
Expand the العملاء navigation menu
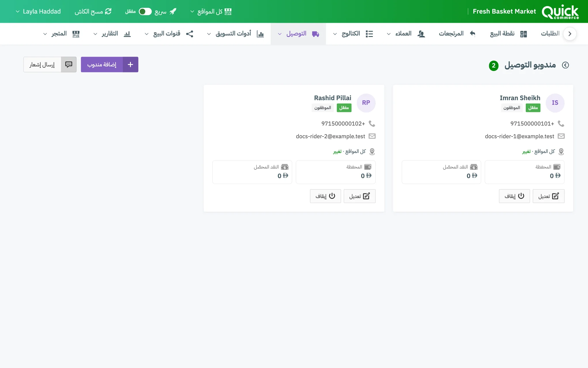pyautogui.click(x=406, y=34)
